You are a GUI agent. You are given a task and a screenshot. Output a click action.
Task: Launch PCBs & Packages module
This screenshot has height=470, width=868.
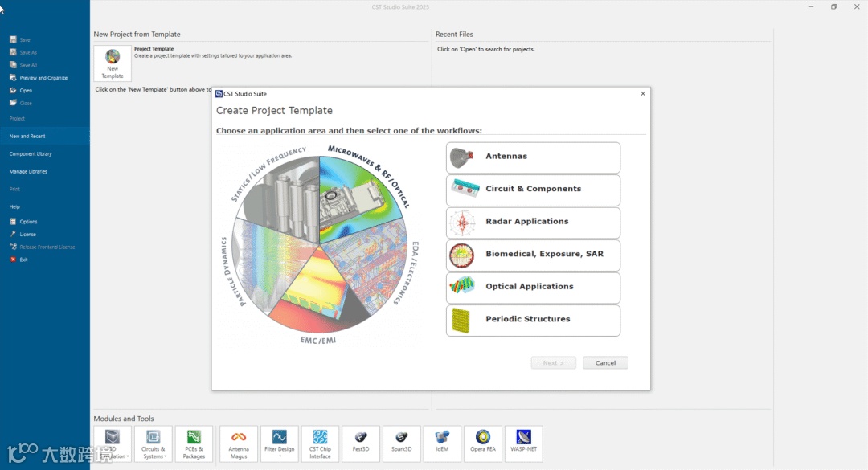click(194, 444)
